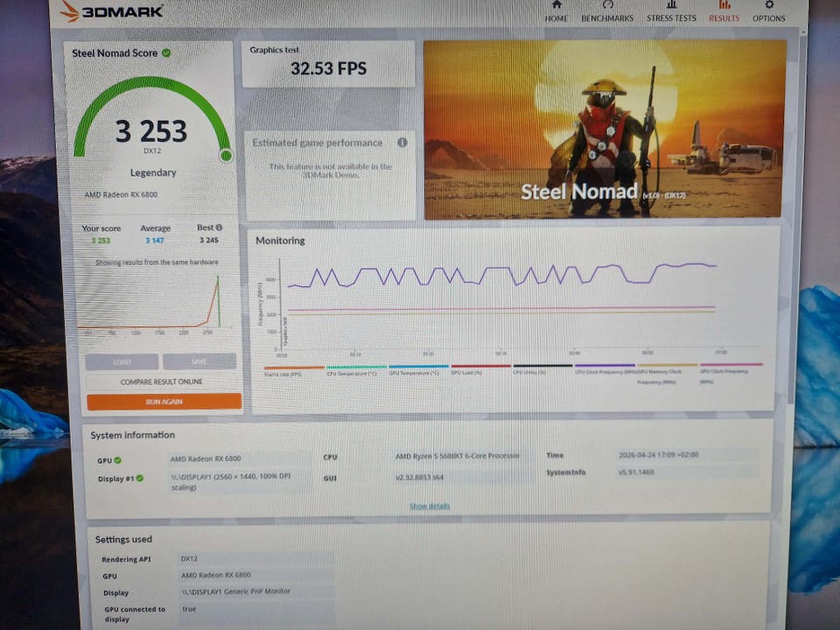Toggle the purple CPU Clock Frequency legend entry
The image size is (840, 630).
click(605, 368)
